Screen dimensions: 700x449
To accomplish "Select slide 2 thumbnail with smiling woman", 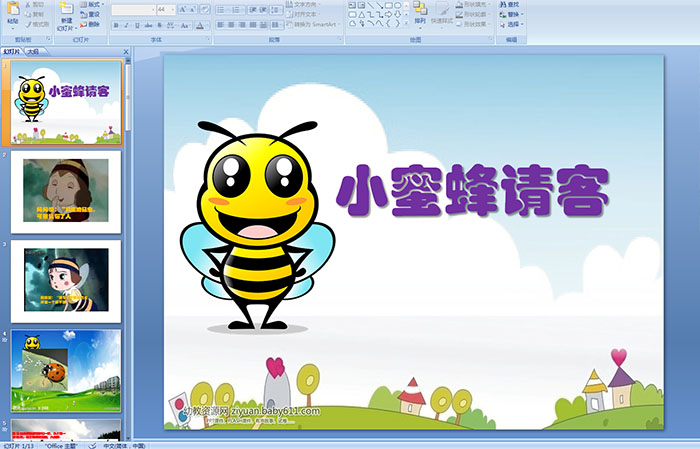I will (66, 191).
